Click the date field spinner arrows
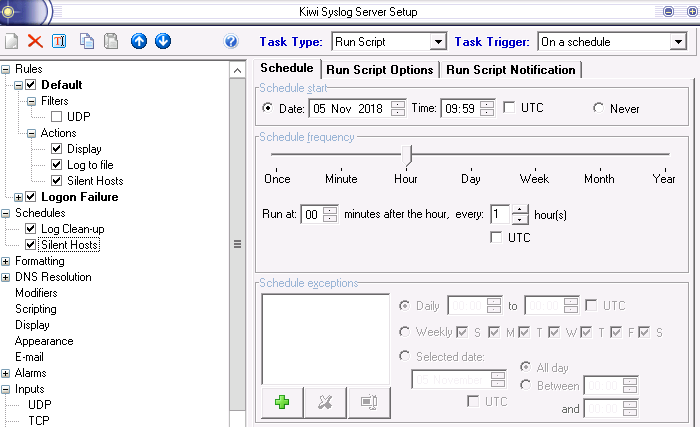700x427 pixels. pyautogui.click(x=398, y=109)
